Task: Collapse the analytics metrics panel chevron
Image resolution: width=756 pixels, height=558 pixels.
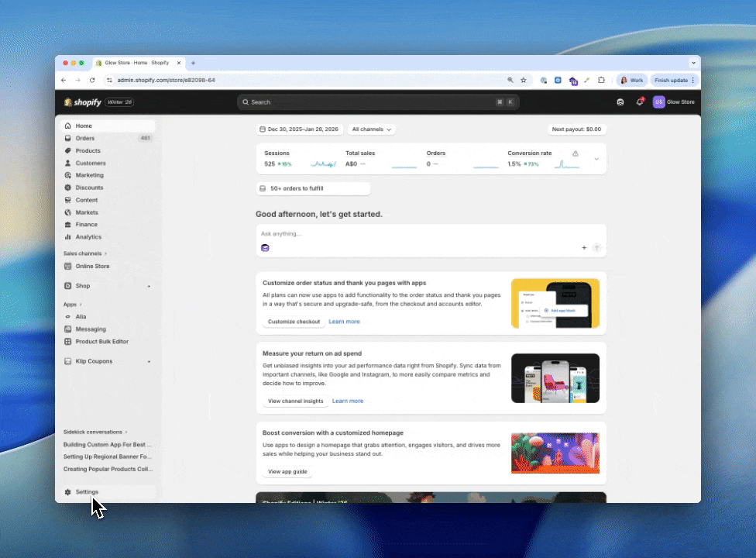Action: (x=596, y=157)
